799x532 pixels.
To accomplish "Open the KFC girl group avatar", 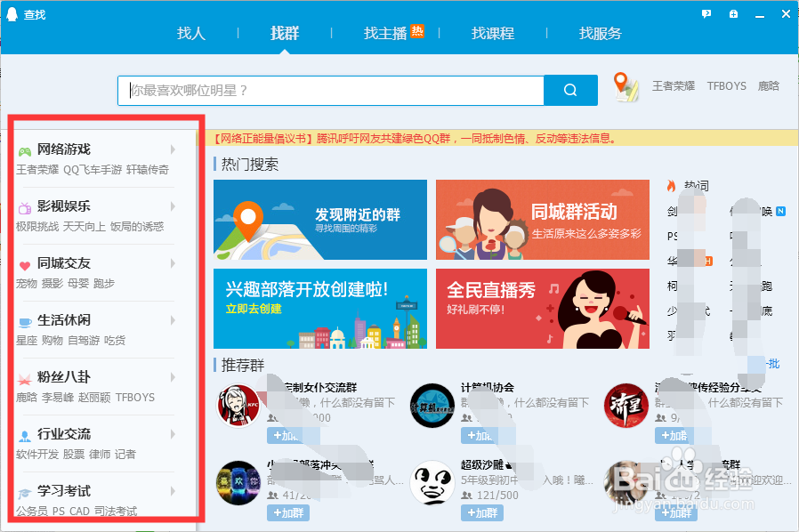I will click(238, 406).
